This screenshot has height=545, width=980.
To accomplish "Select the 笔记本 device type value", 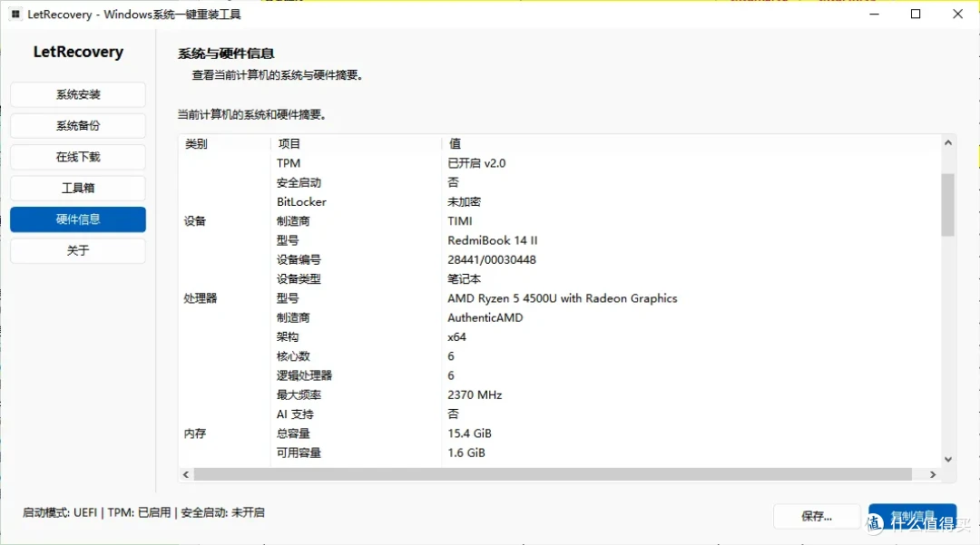I will coord(465,279).
